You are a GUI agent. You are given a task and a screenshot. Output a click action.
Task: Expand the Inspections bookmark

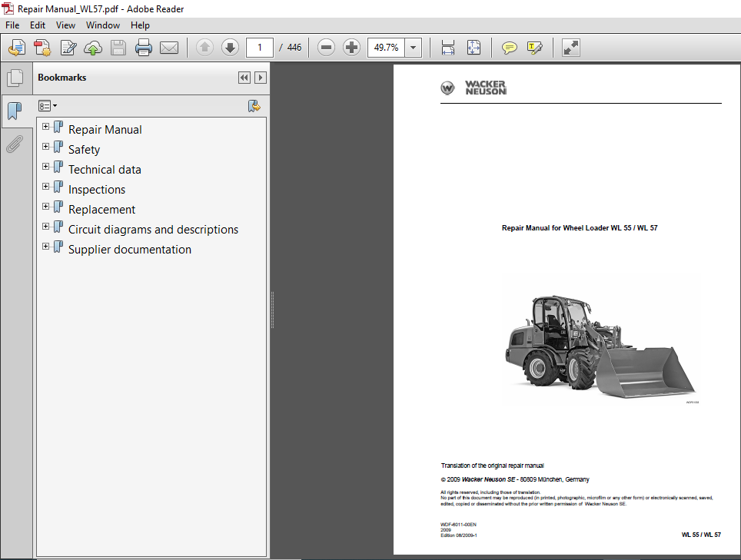pos(46,186)
